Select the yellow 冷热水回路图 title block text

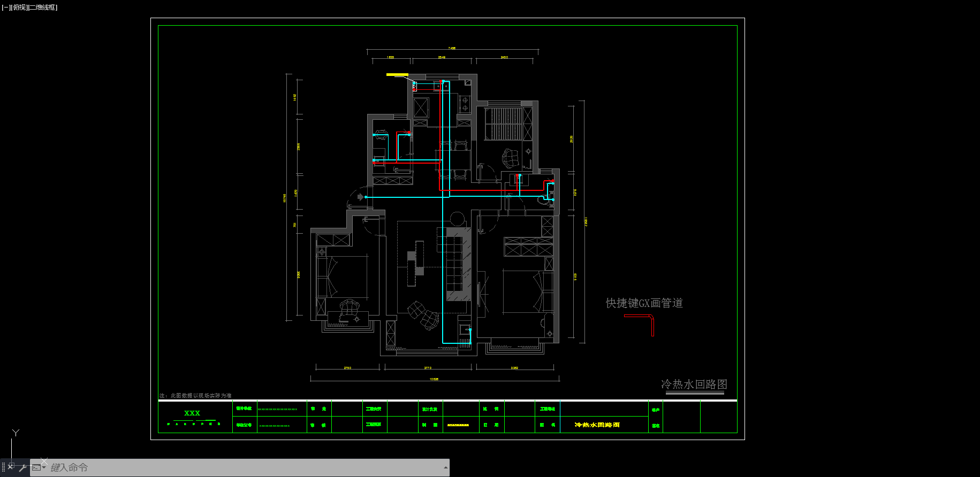tap(597, 425)
